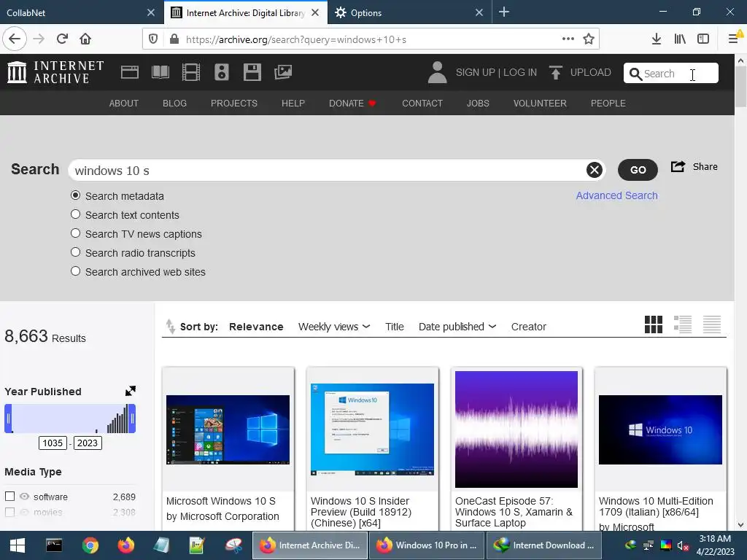Screen dimensions: 747x560
Task: Open the Software floppy disk icon
Action: 252,72
